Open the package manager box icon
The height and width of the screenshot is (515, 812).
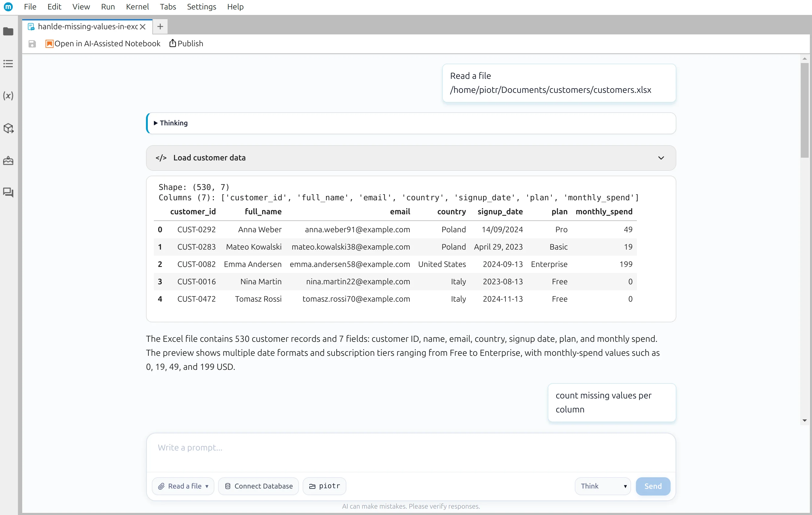(8, 128)
